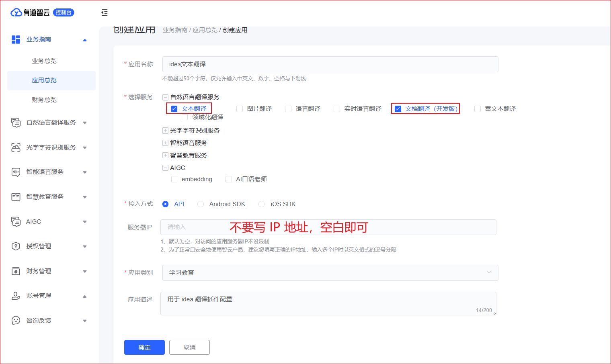This screenshot has width=611, height=364.
Task: Click the 财务管理 yen icon
Action: click(16, 271)
